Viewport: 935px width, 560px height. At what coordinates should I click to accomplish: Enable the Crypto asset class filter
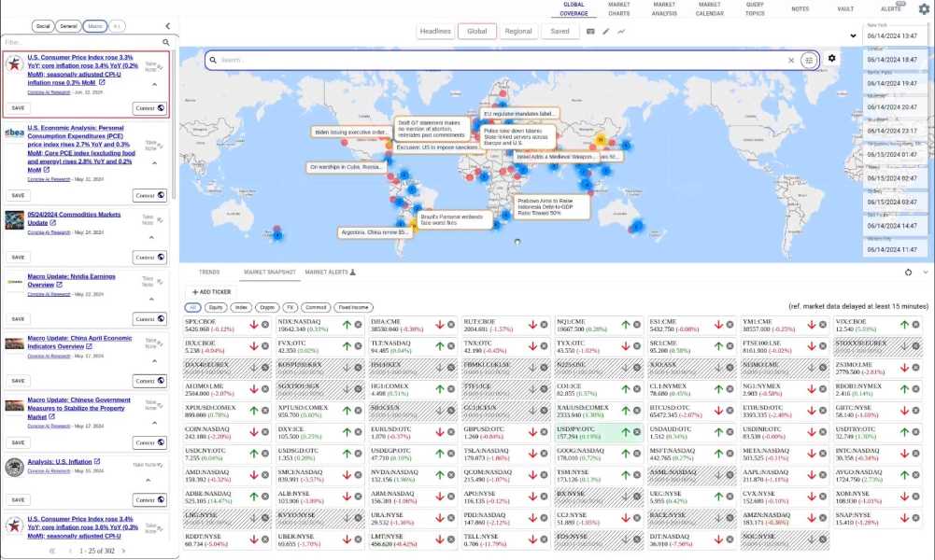(x=266, y=306)
